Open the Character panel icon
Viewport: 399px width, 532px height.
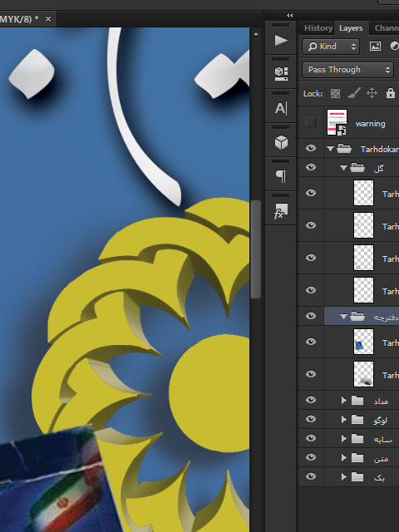pyautogui.click(x=281, y=108)
